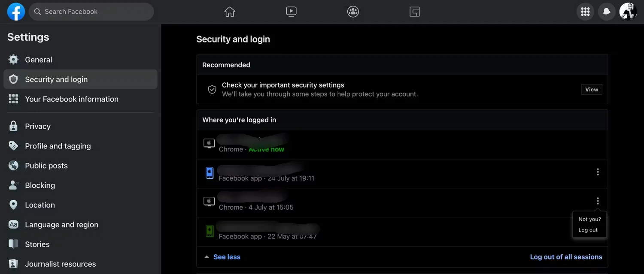Viewport: 644px width, 274px height.
Task: Select Not you? in the popup menu
Action: (x=589, y=219)
